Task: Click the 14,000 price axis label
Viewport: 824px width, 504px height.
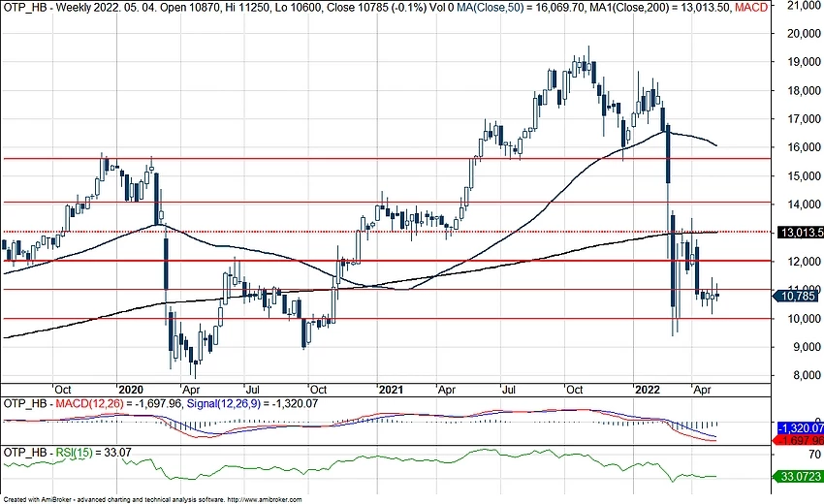Action: (803, 205)
